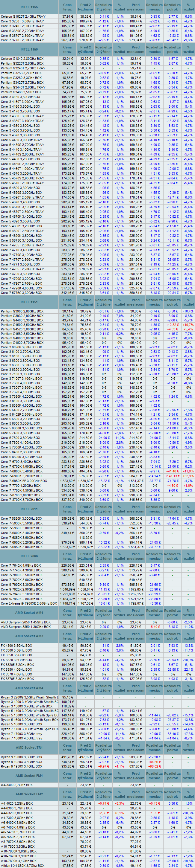Click the red +19,7% percentage value
This screenshot has height=868, width=195.
188,325
